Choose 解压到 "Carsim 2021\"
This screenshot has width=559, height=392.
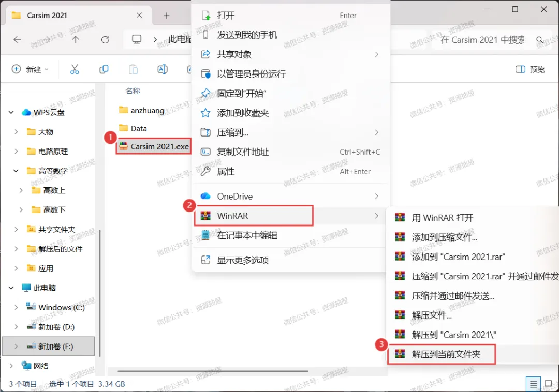tap(474, 335)
